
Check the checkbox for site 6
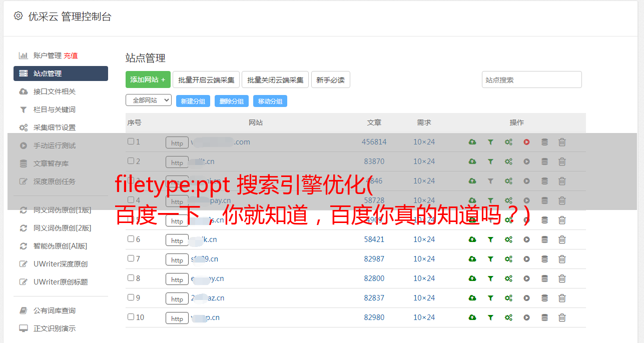[131, 239]
